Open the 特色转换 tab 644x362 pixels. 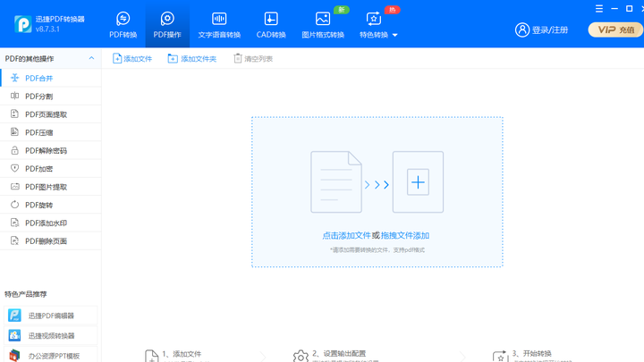373,25
